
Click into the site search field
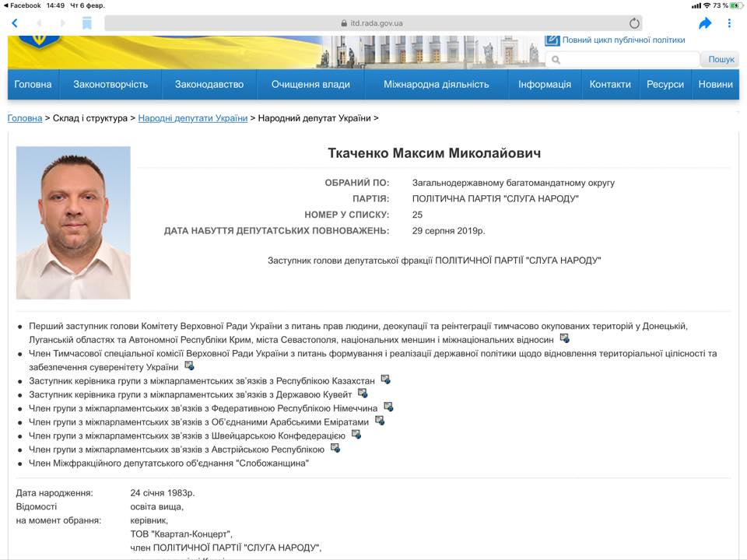[x=622, y=60]
